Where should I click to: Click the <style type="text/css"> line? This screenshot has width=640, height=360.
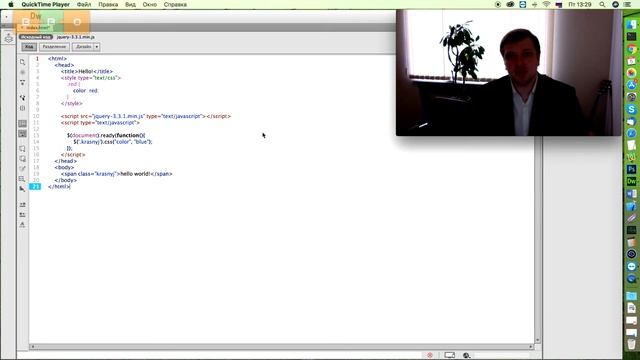point(91,78)
